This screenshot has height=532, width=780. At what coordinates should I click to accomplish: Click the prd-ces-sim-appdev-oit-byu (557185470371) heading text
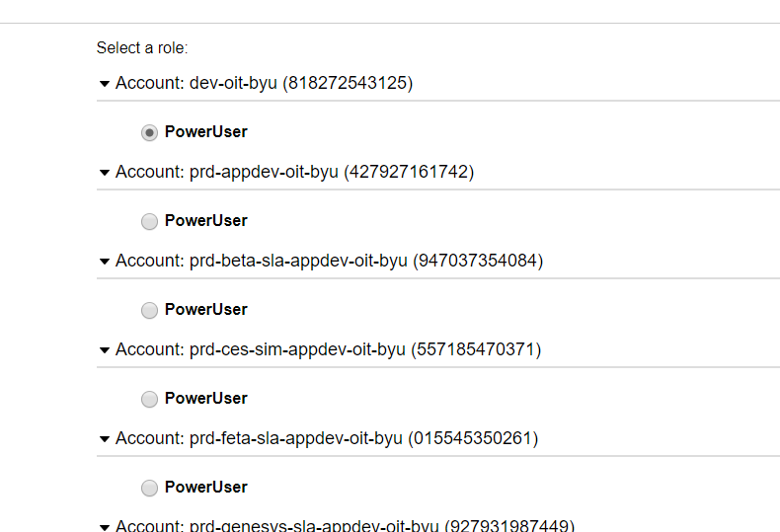tap(365, 349)
